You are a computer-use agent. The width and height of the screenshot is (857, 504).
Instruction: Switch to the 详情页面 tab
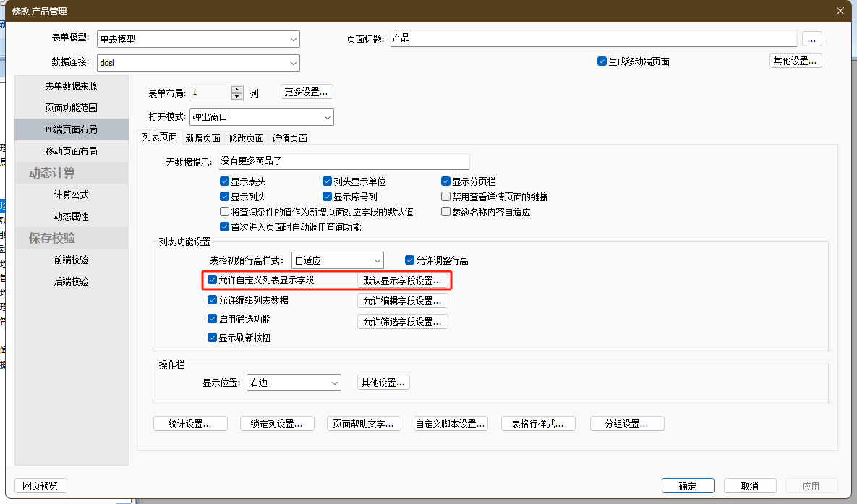[x=289, y=138]
